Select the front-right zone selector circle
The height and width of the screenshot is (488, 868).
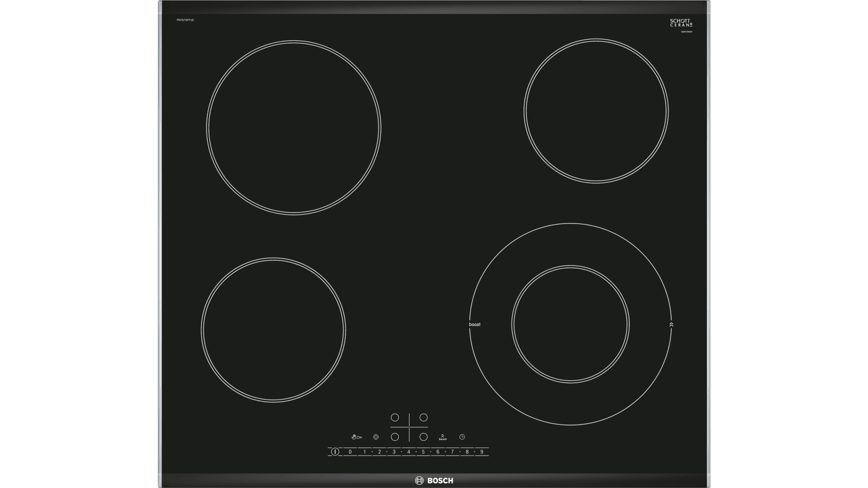coord(424,436)
